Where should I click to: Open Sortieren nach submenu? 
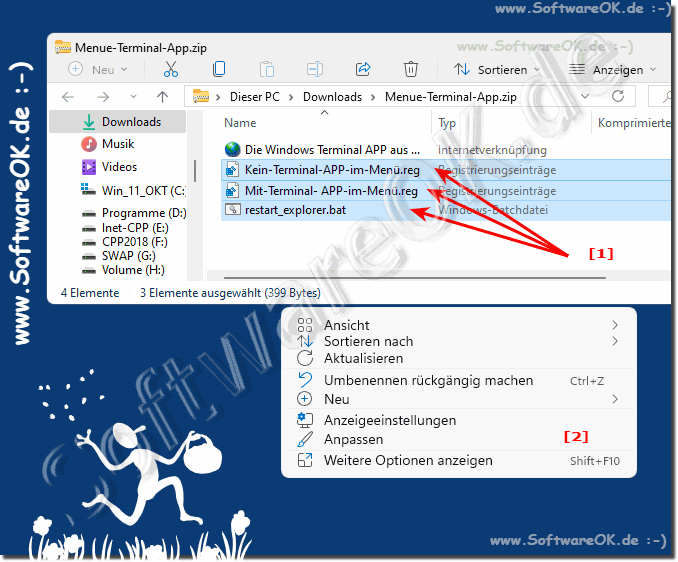coord(458,342)
